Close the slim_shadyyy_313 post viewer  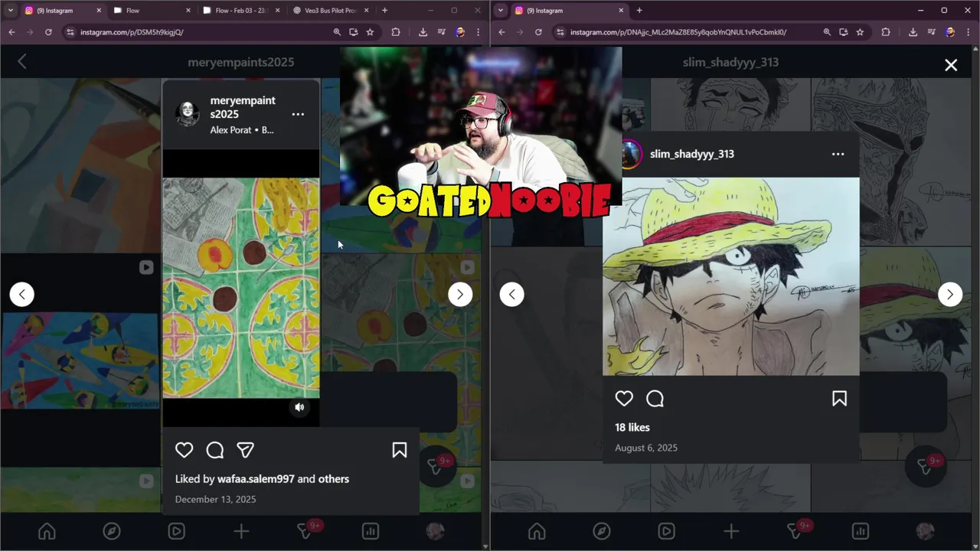pyautogui.click(x=951, y=65)
